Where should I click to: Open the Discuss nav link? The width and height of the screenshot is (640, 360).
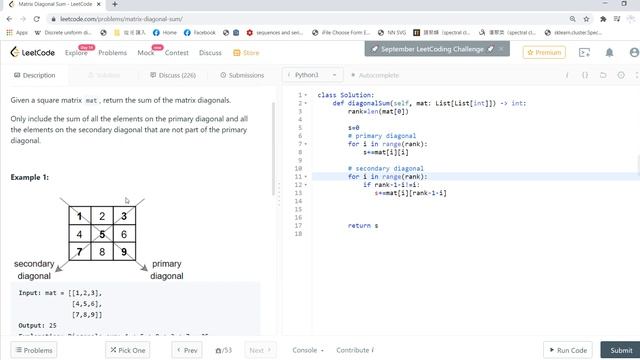coord(210,53)
